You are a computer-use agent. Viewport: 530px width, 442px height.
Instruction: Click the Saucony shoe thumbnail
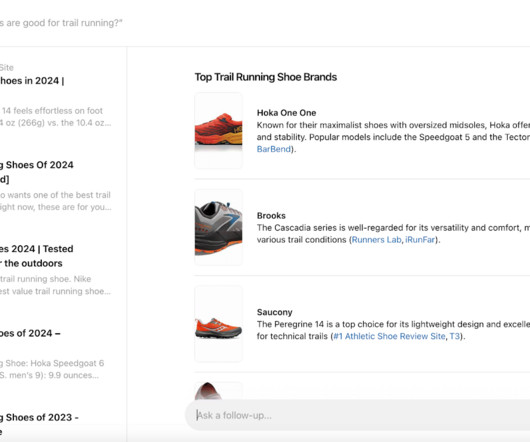tap(218, 324)
